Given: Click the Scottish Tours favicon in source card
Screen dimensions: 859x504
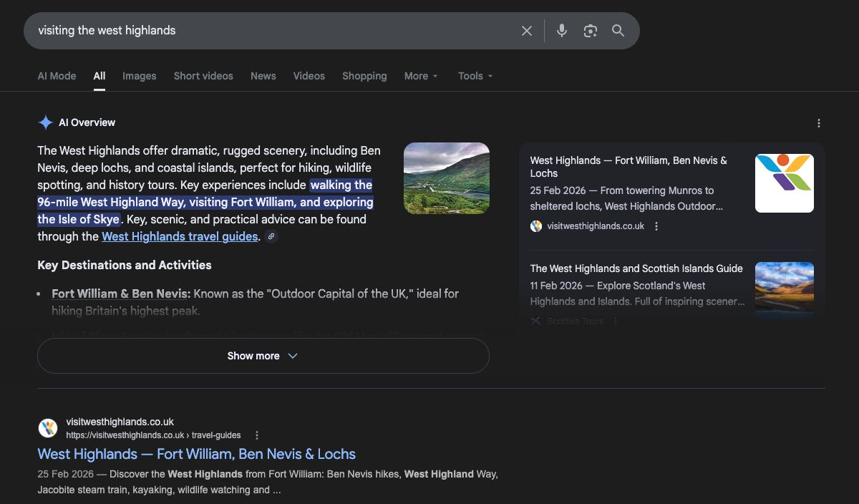Looking at the screenshot, I should coord(536,321).
